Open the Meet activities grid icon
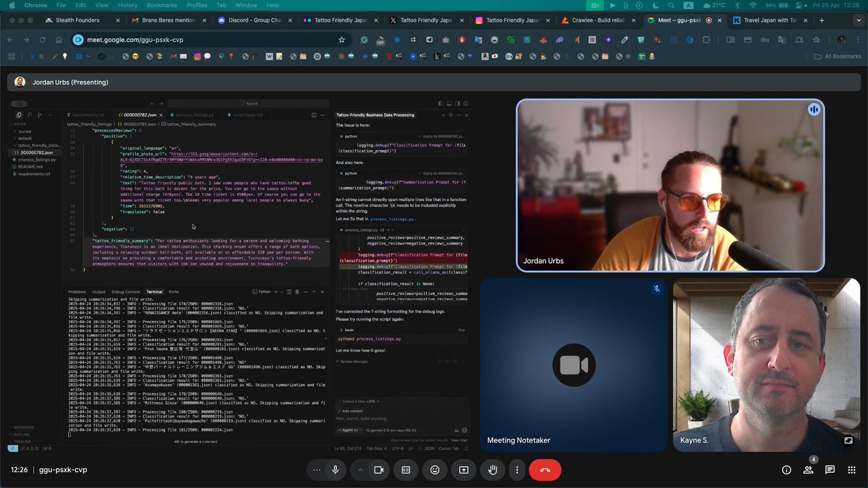The width and height of the screenshot is (868, 488). click(x=851, y=470)
